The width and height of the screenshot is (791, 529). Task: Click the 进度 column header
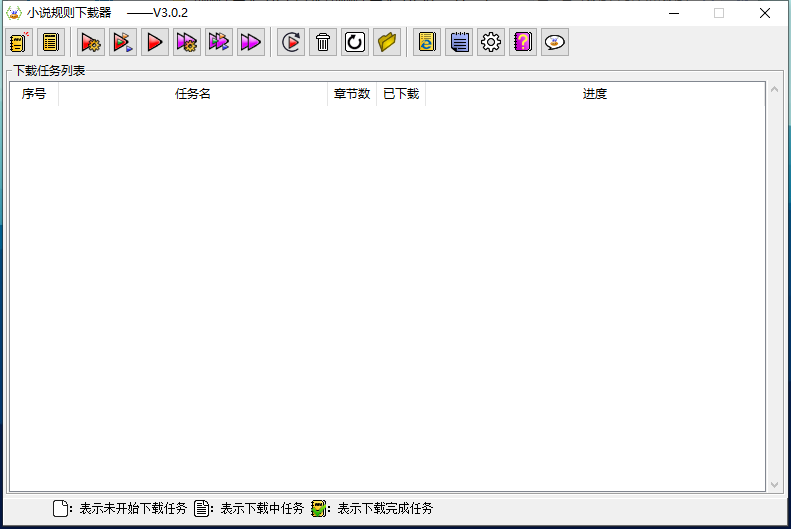coord(595,94)
